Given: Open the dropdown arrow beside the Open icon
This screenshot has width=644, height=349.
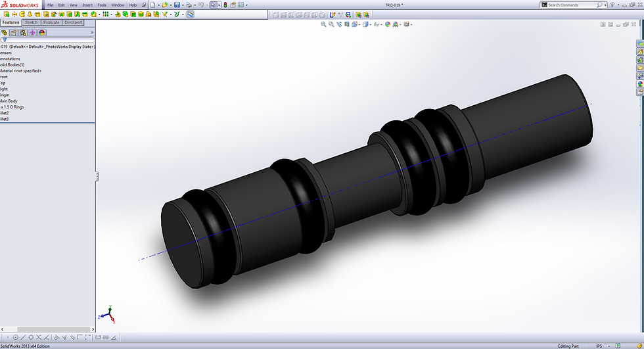Looking at the screenshot, I should pos(171,5).
